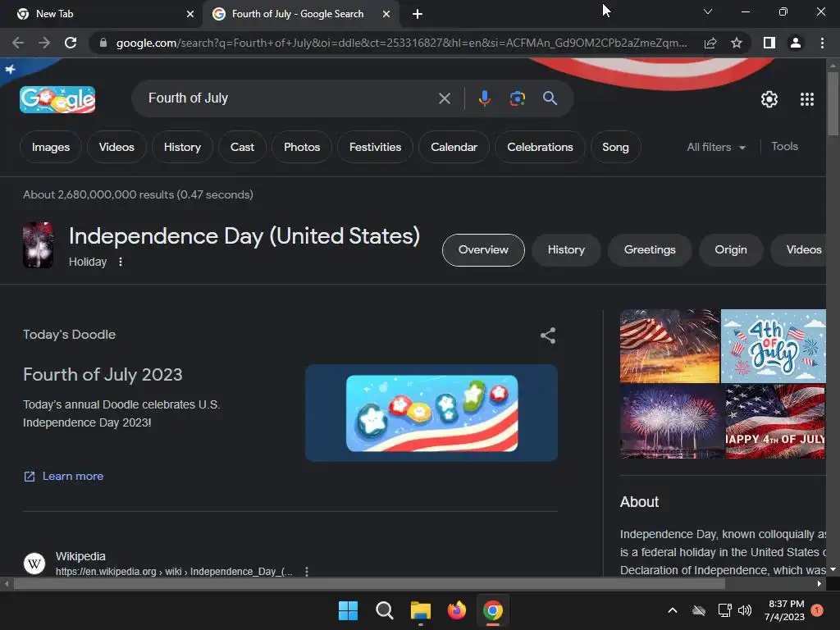Image resolution: width=840 pixels, height=630 pixels.
Task: Select the Song filter chip
Action: point(615,147)
